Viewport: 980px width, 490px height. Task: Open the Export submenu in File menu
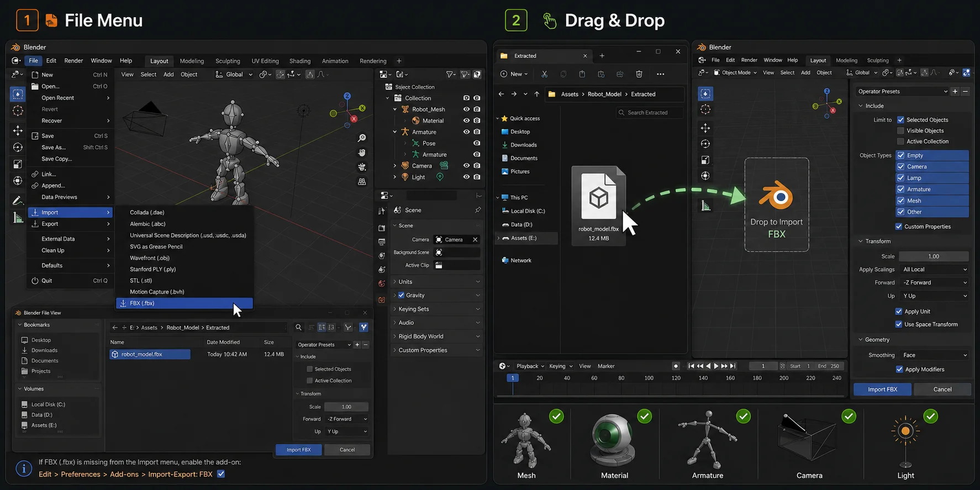[x=71, y=224]
